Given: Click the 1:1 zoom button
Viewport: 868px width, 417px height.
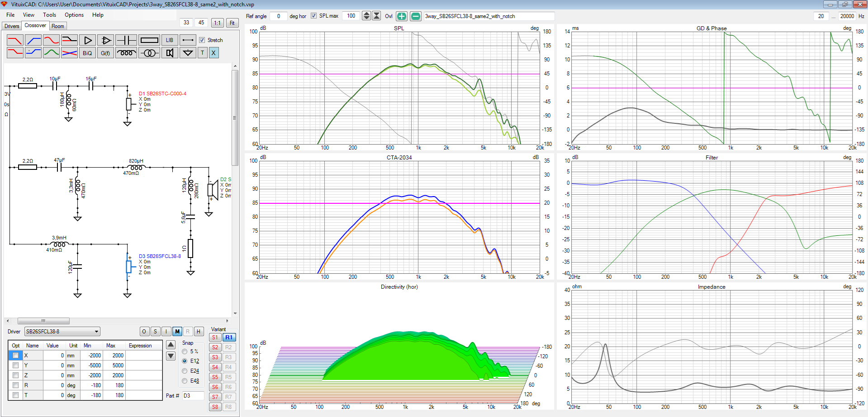Looking at the screenshot, I should click(218, 23).
